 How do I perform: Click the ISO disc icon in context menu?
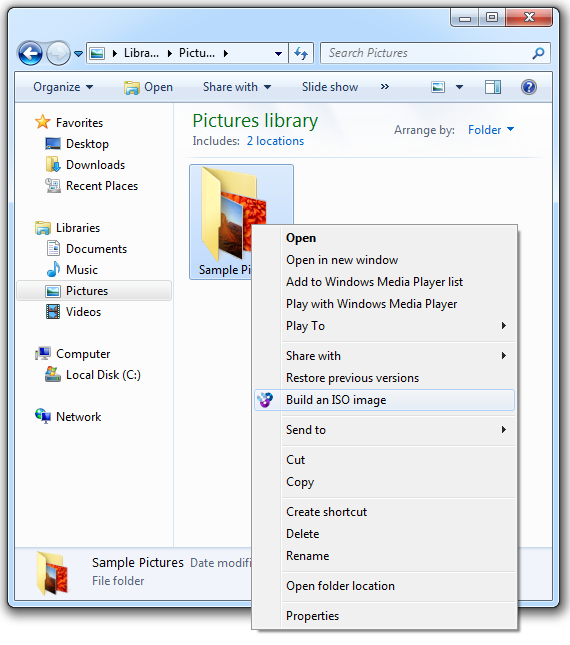(x=265, y=400)
